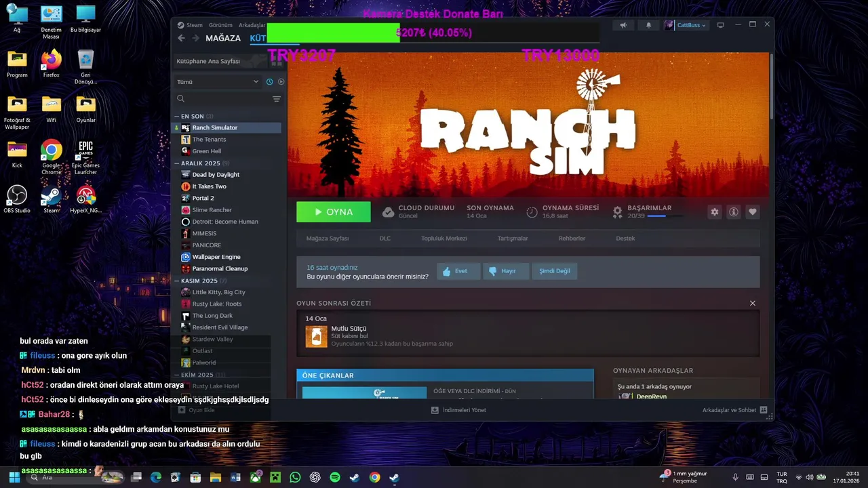Recommend the game with Evet

458,271
